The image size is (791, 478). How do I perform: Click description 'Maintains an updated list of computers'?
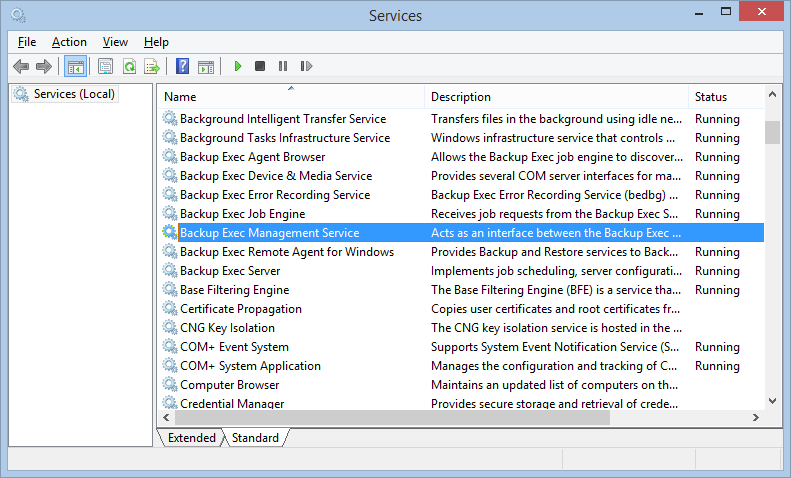(554, 384)
